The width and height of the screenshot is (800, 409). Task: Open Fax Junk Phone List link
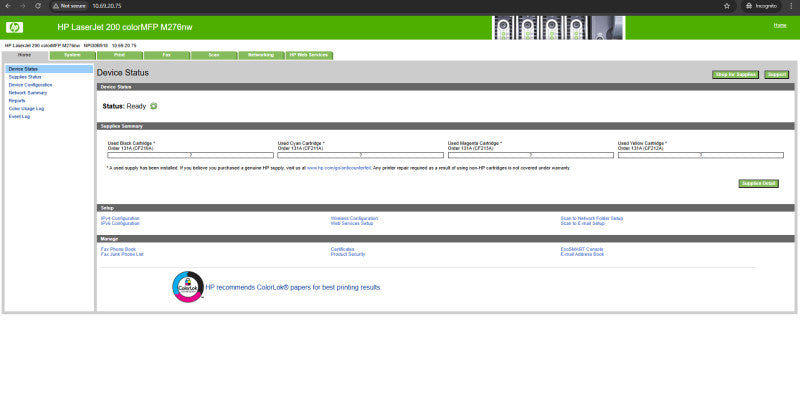pyautogui.click(x=122, y=254)
